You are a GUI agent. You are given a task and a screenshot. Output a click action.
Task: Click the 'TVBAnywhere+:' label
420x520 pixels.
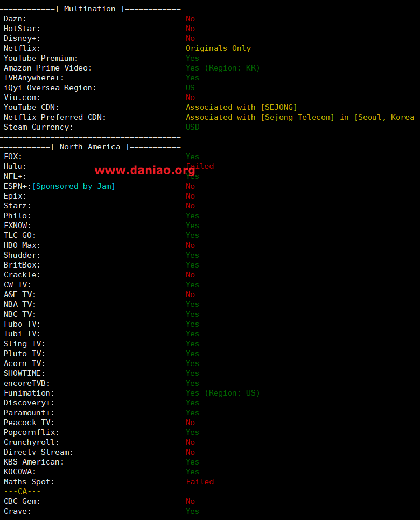(x=34, y=78)
